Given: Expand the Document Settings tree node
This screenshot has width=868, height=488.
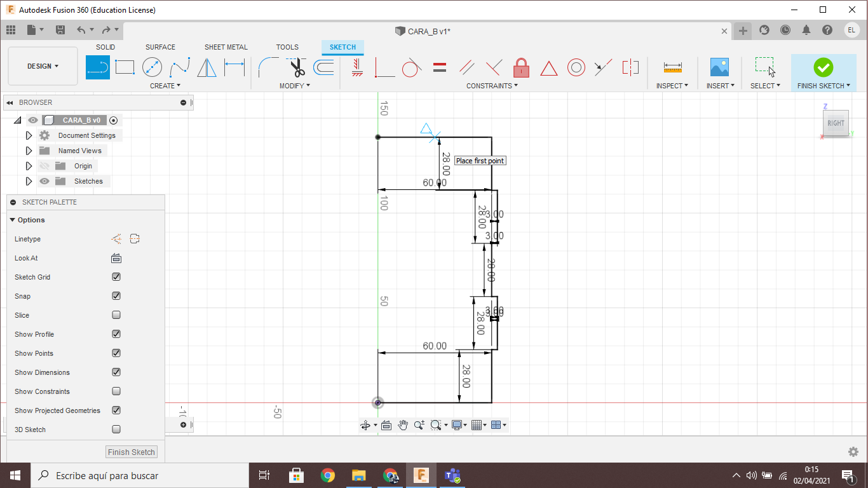Looking at the screenshot, I should [29, 135].
